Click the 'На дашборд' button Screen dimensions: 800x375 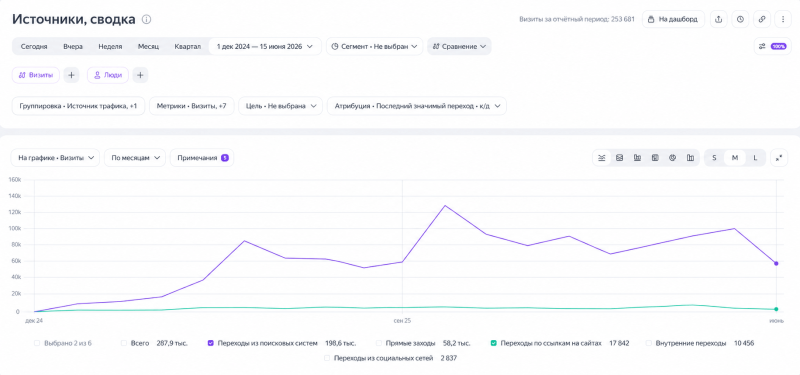(673, 19)
